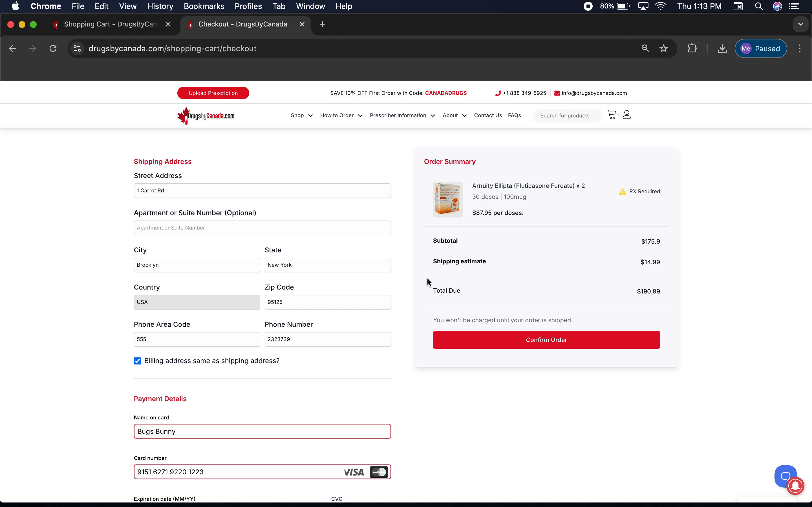Reload the checkout page
Image resolution: width=812 pixels, height=507 pixels.
click(x=53, y=49)
